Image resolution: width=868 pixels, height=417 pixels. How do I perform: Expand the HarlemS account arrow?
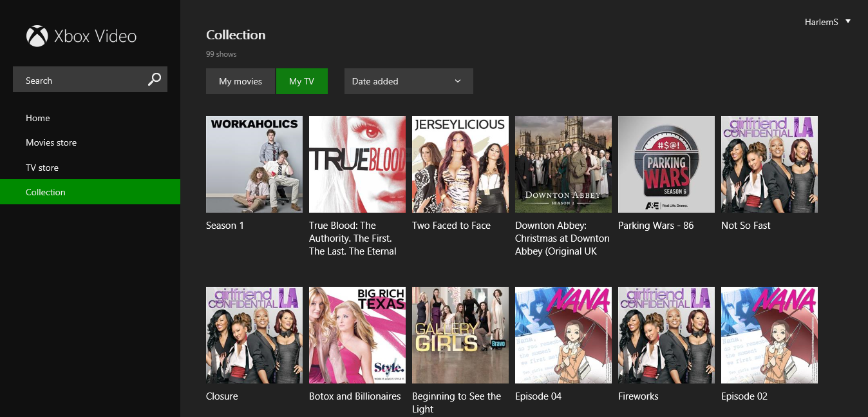pyautogui.click(x=848, y=21)
